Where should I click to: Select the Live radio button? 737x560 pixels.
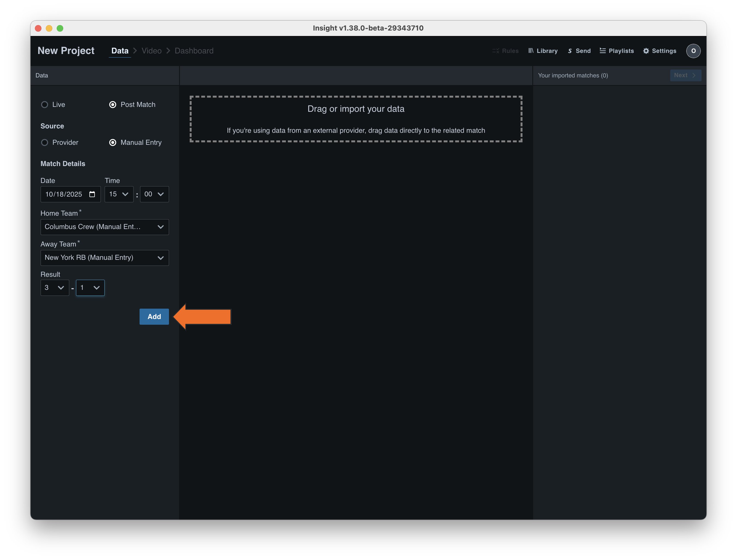click(x=44, y=105)
